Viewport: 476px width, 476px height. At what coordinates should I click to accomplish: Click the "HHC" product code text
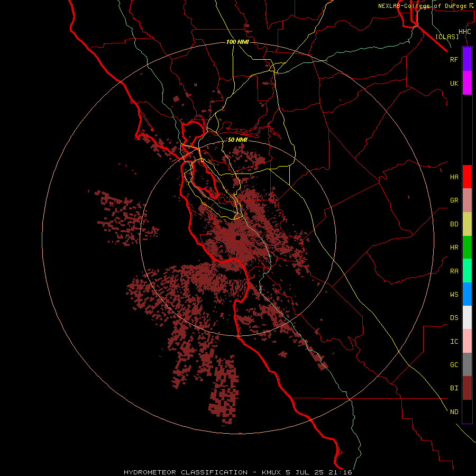pos(464,32)
